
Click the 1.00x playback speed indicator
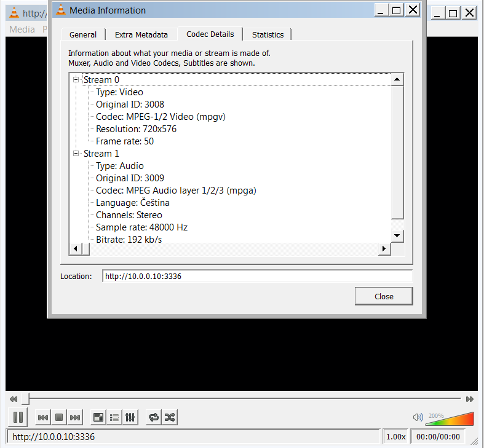(395, 436)
